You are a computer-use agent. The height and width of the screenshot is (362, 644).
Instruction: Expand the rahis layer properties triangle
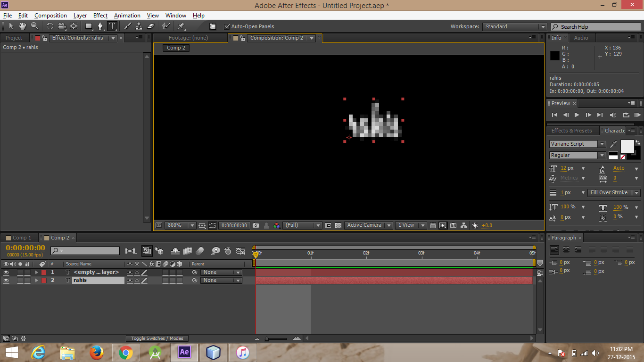coord(36,280)
